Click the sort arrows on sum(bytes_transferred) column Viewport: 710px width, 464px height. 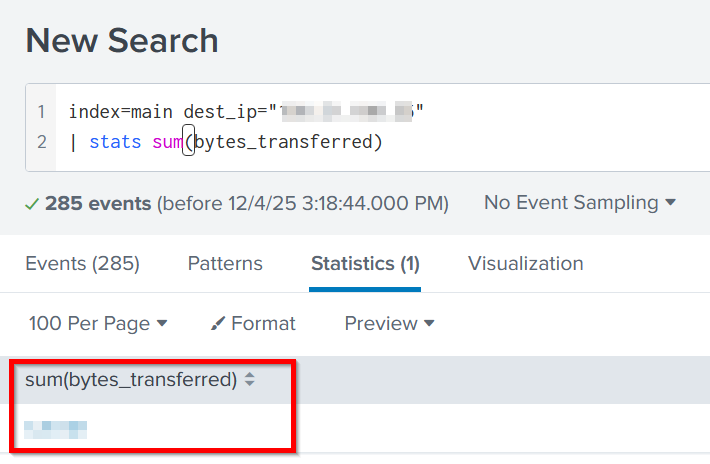pos(250,380)
